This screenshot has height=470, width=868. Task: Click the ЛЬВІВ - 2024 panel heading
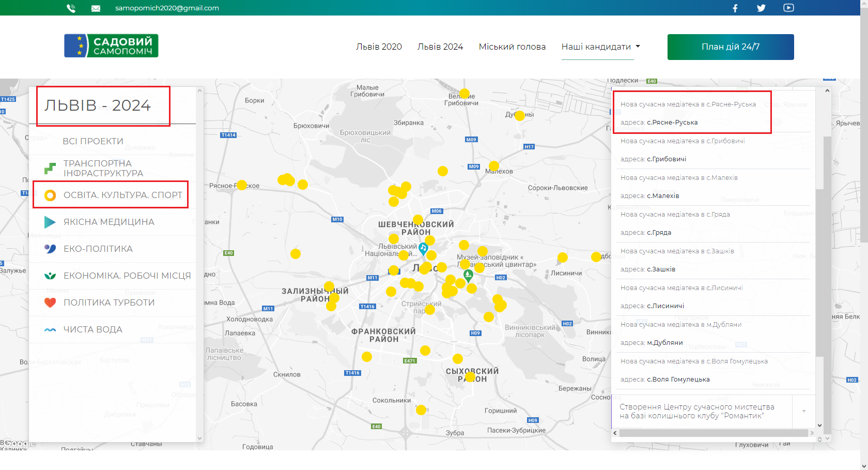(98, 105)
